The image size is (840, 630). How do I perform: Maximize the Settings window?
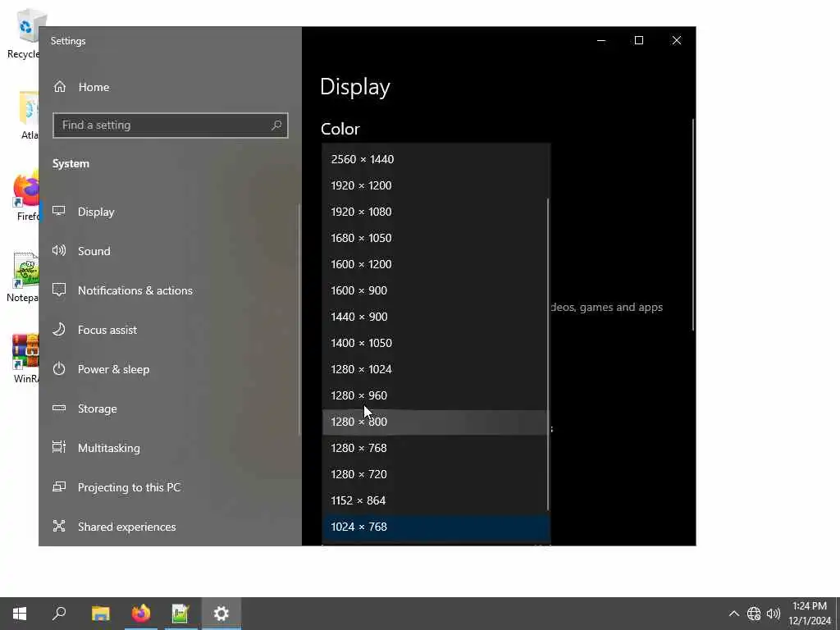click(x=638, y=41)
